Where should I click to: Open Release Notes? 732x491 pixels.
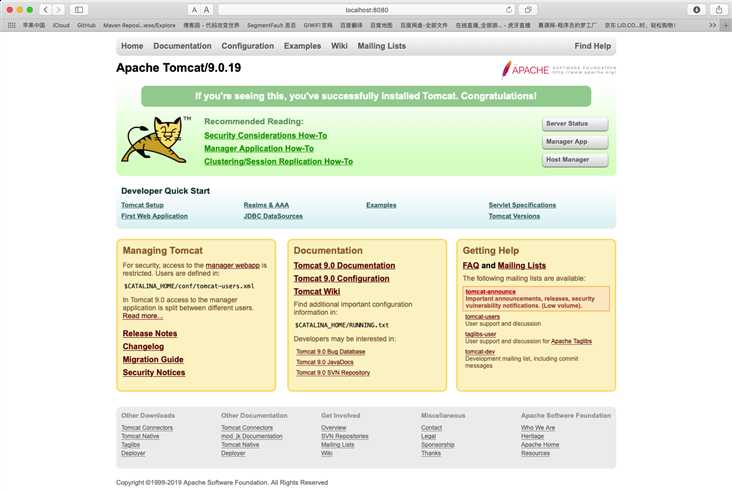[x=150, y=333]
